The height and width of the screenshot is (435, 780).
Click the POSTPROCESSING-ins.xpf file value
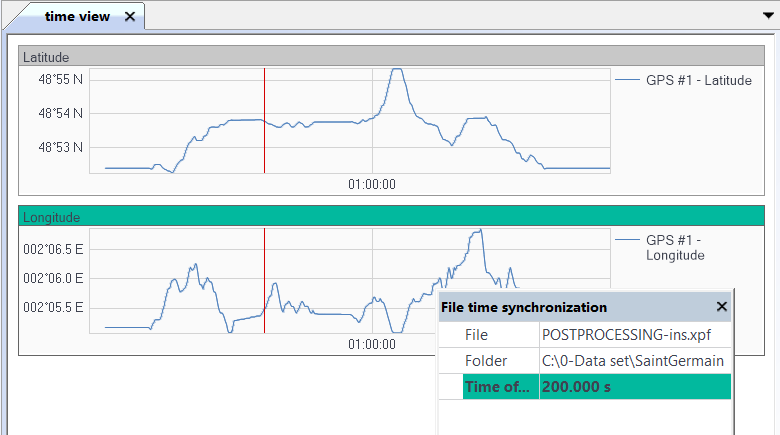624,334
